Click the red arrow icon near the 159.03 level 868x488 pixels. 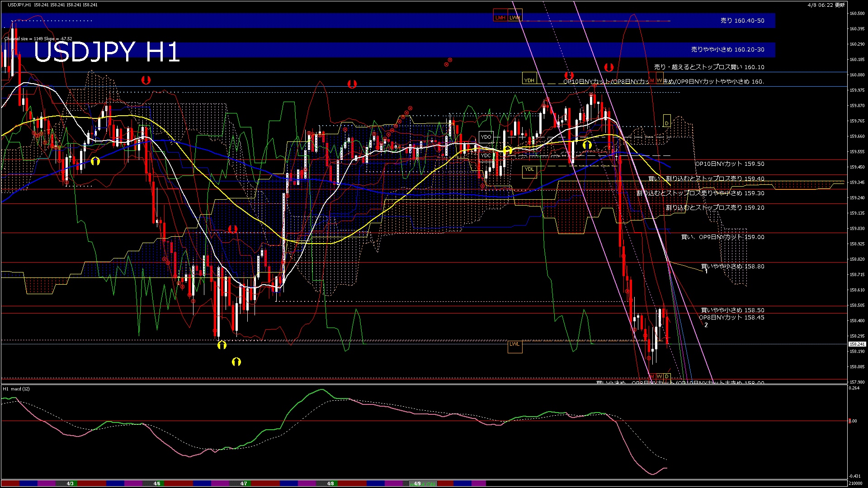233,229
